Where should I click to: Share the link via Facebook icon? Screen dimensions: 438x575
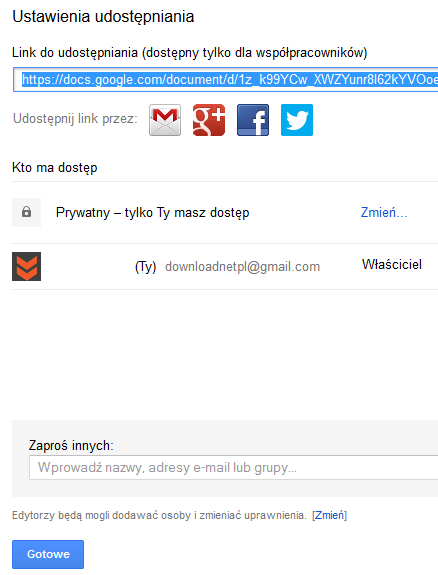pyautogui.click(x=253, y=120)
